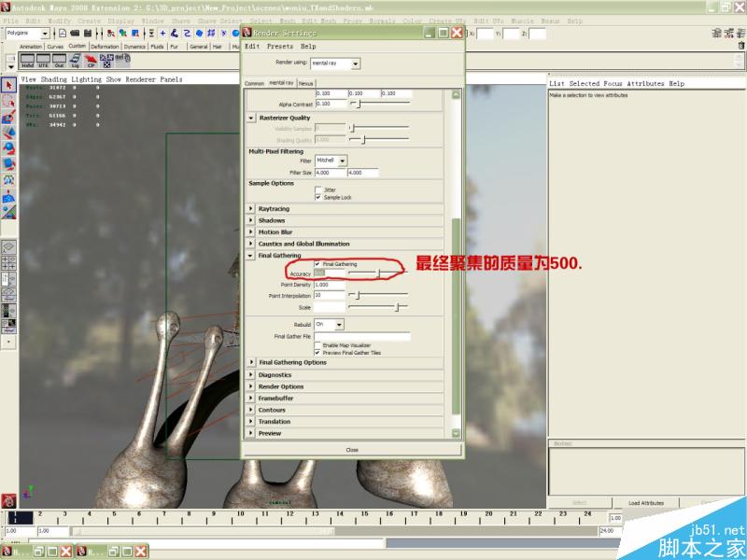Activate the Rotate tool
The height and width of the screenshot is (560, 747).
pyautogui.click(x=8, y=148)
